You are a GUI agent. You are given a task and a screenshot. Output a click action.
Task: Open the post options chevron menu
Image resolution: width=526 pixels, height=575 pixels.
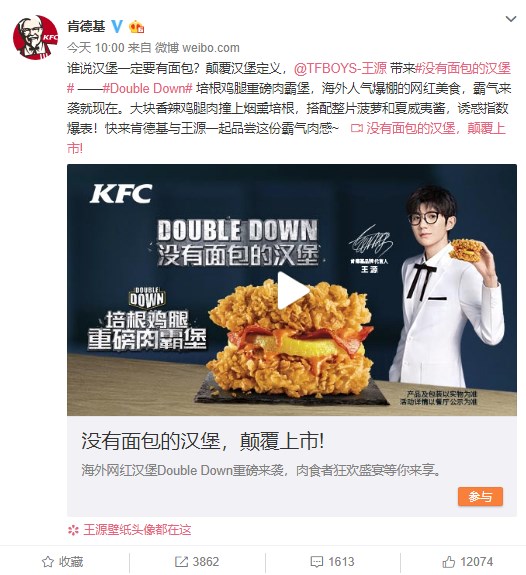[x=511, y=19]
